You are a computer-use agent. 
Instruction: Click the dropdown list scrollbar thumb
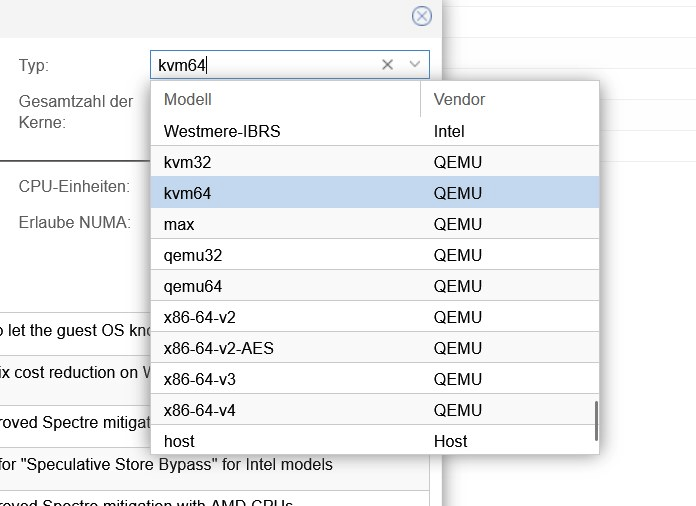[x=596, y=421]
